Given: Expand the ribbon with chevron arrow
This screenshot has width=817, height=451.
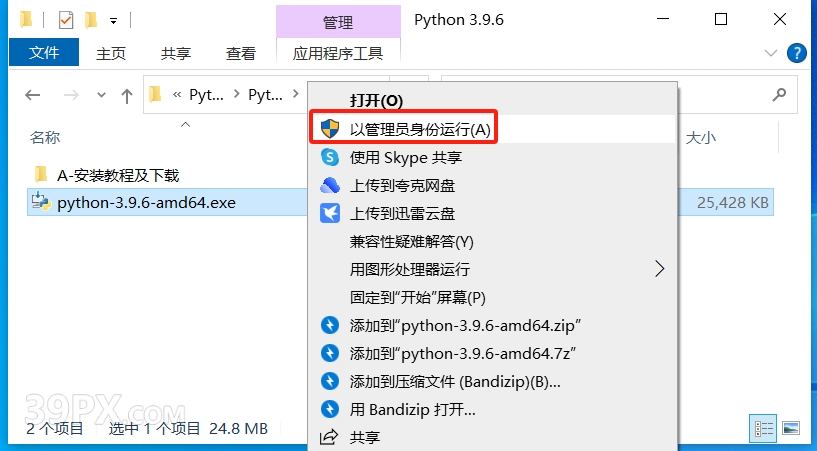Looking at the screenshot, I should 770,53.
